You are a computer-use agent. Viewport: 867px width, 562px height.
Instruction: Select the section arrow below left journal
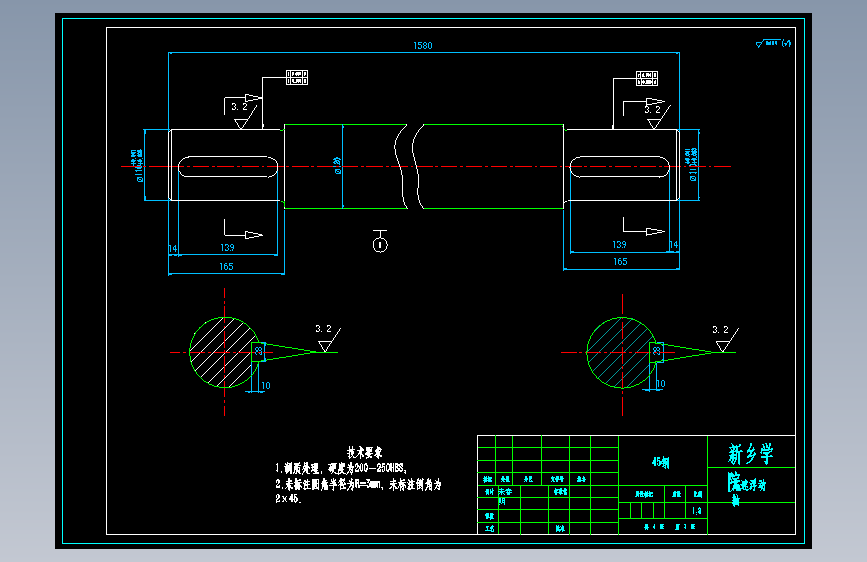pos(243,229)
